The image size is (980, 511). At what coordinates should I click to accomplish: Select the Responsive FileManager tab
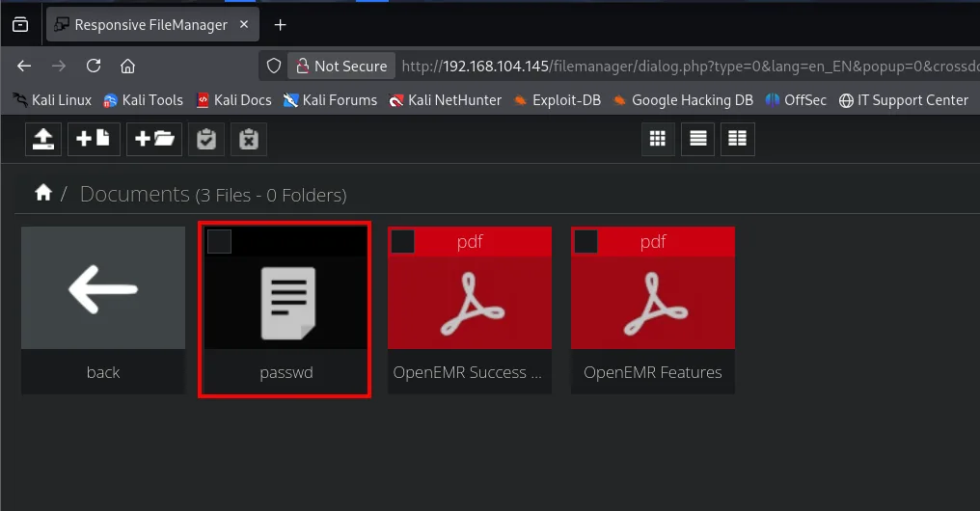[152, 24]
